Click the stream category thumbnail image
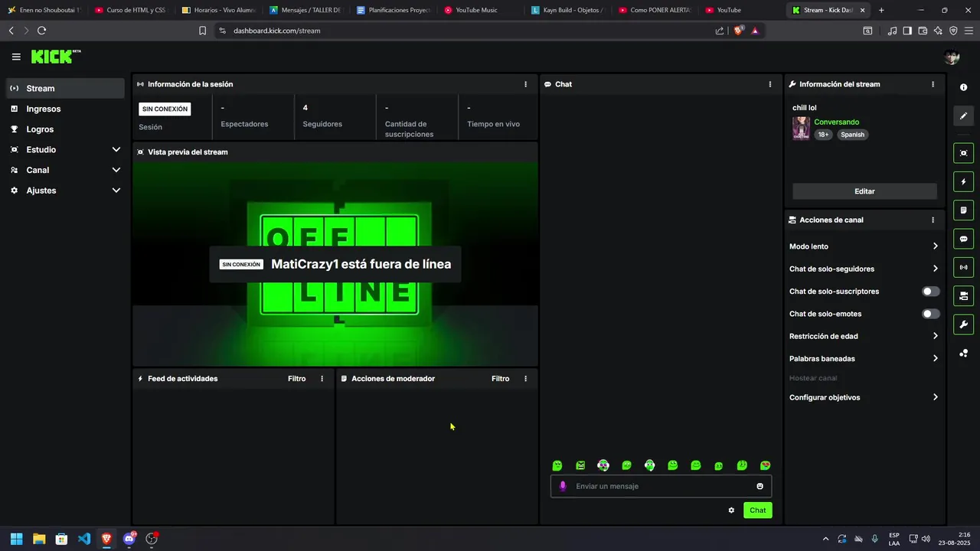Image resolution: width=980 pixels, height=551 pixels. pyautogui.click(x=801, y=129)
